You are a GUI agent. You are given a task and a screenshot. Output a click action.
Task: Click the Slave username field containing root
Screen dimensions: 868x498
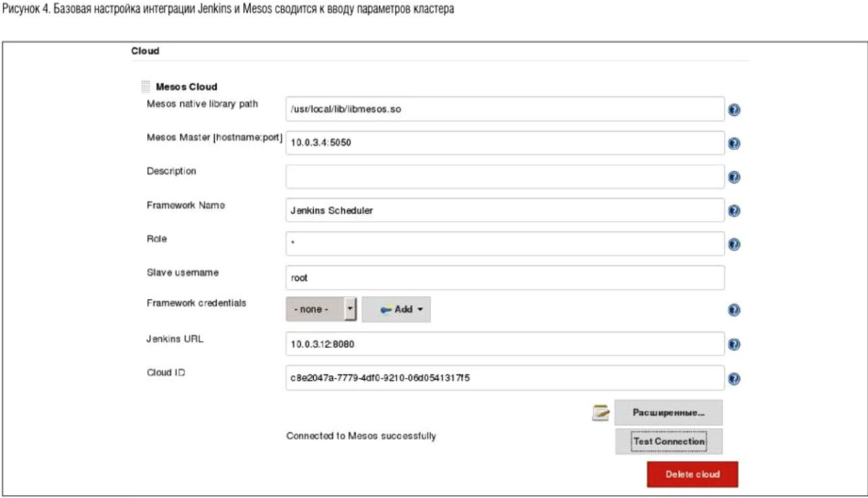[505, 278]
